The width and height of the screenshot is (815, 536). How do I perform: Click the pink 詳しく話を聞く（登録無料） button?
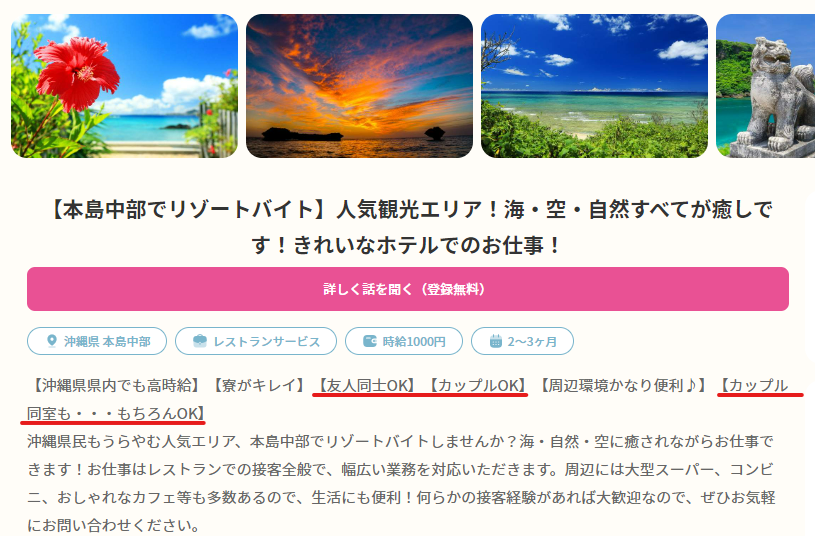(x=408, y=289)
